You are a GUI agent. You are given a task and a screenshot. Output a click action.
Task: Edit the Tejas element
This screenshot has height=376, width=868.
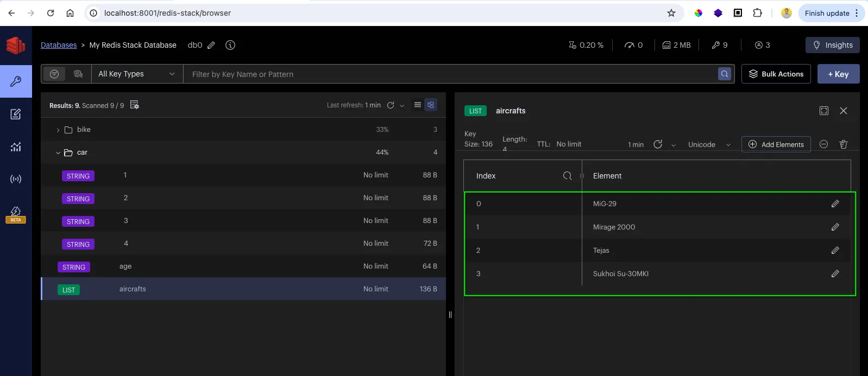pos(835,250)
